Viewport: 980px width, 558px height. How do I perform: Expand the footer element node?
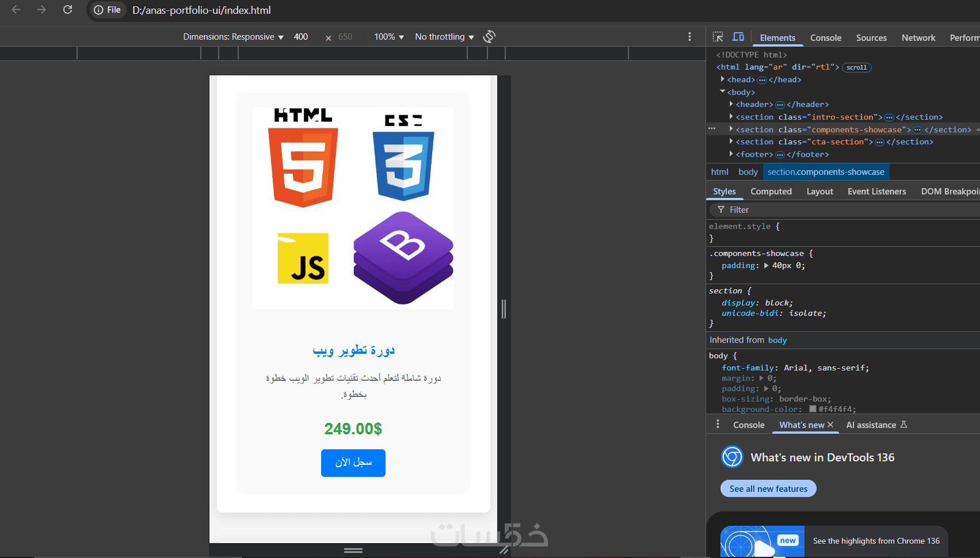click(731, 154)
